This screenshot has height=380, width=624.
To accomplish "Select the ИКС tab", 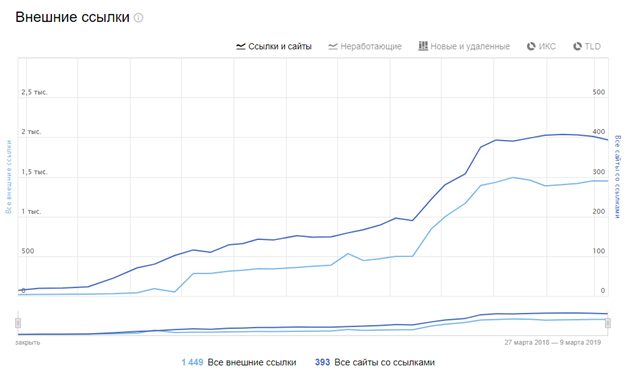I will point(541,47).
